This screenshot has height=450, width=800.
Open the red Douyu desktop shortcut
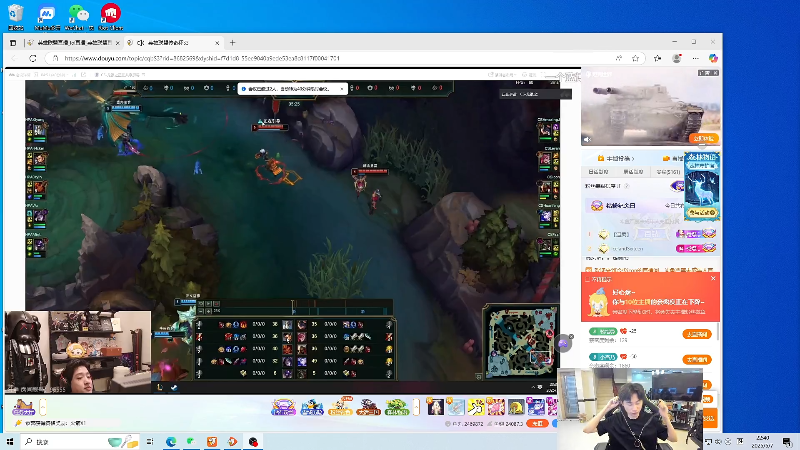(x=110, y=16)
